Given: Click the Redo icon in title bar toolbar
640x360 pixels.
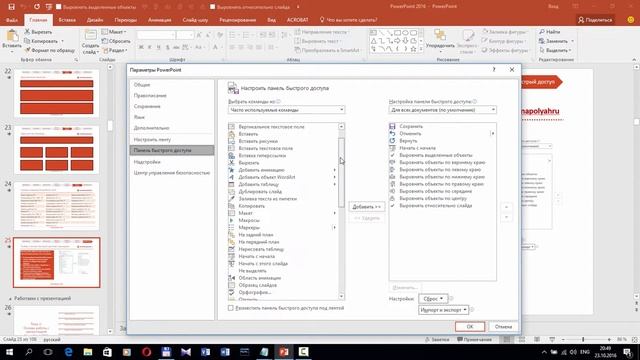Looking at the screenshot, I should click(x=37, y=7).
